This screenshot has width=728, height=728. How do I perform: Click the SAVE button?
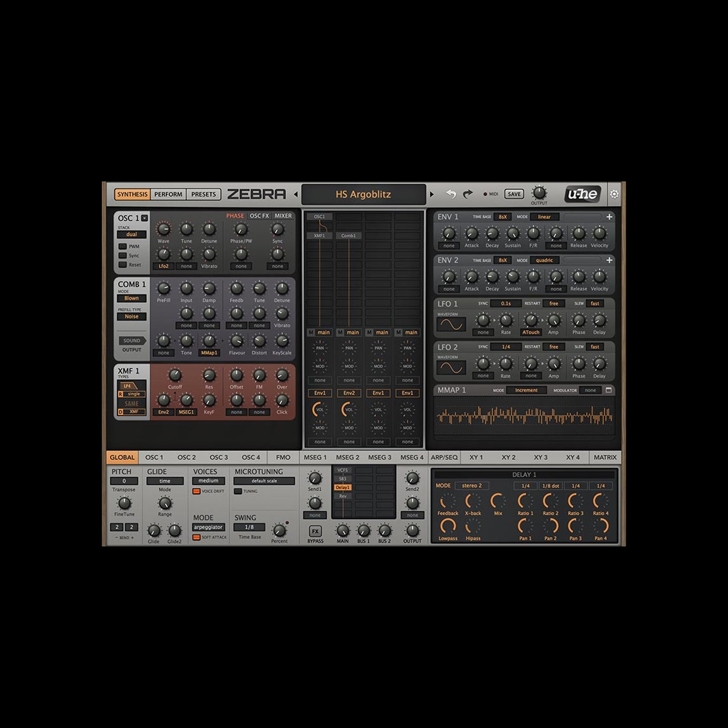tap(514, 194)
